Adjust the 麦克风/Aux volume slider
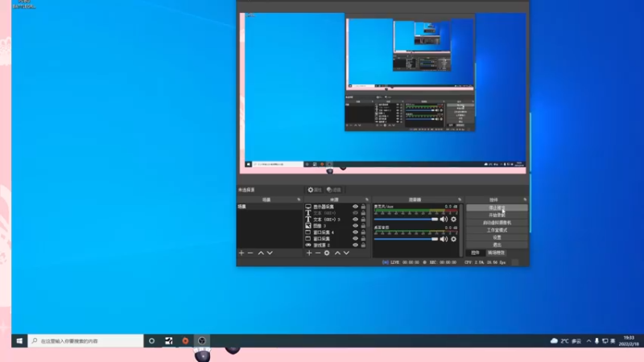The image size is (644, 362). pyautogui.click(x=406, y=220)
